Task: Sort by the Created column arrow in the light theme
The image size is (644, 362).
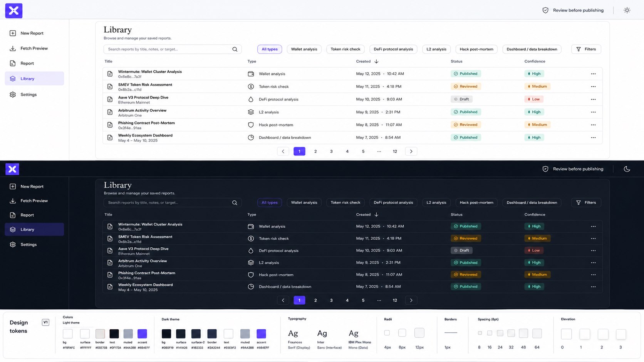Action: [x=376, y=62]
